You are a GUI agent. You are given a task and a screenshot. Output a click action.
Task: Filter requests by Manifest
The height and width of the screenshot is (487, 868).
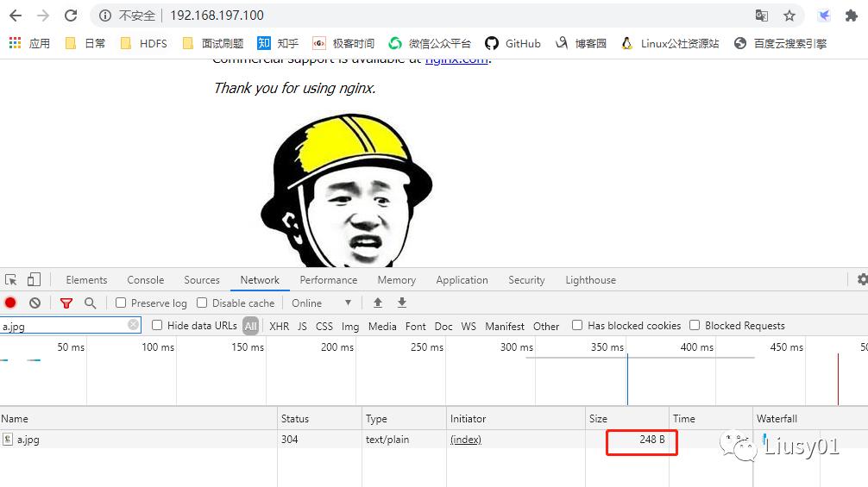pos(505,326)
